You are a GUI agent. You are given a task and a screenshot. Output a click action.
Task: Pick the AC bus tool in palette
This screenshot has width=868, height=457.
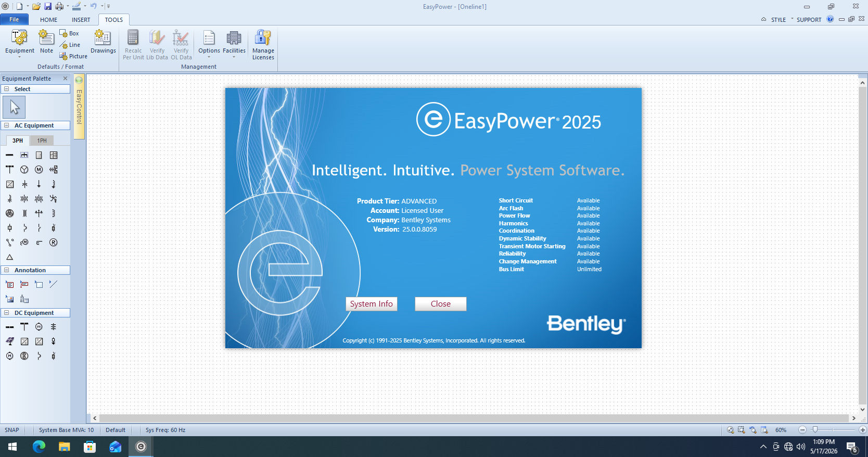(x=9, y=155)
